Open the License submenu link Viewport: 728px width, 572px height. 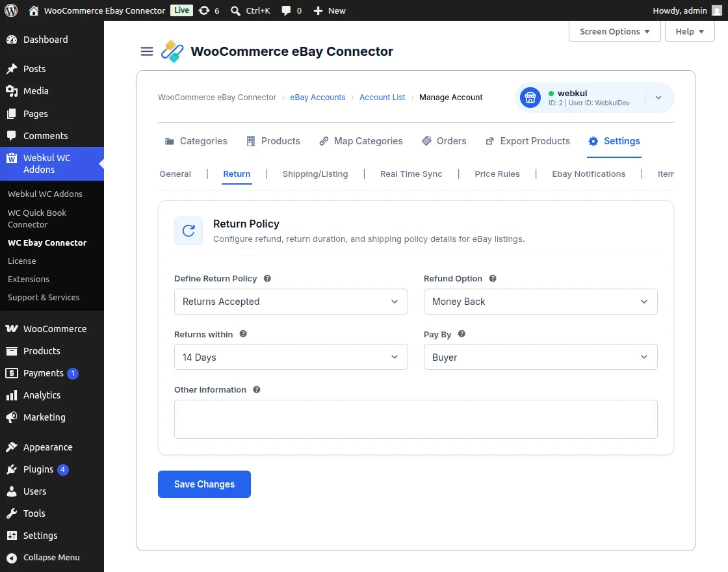pos(22,261)
